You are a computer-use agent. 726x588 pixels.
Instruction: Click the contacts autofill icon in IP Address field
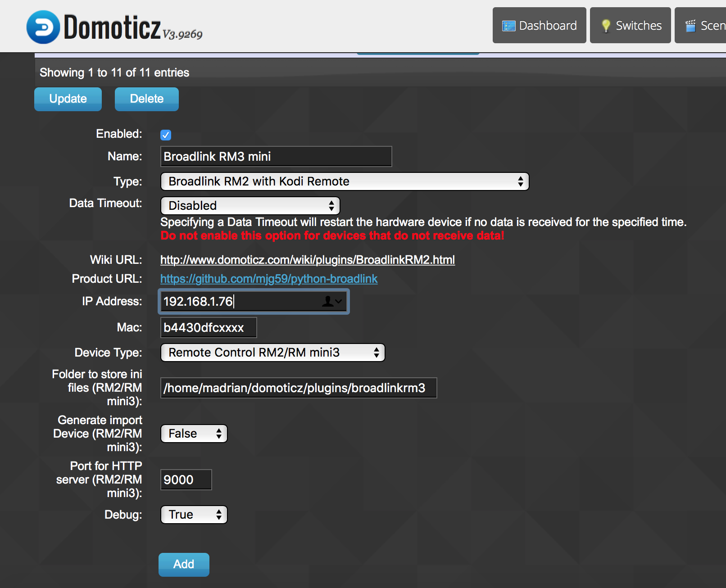(x=332, y=301)
